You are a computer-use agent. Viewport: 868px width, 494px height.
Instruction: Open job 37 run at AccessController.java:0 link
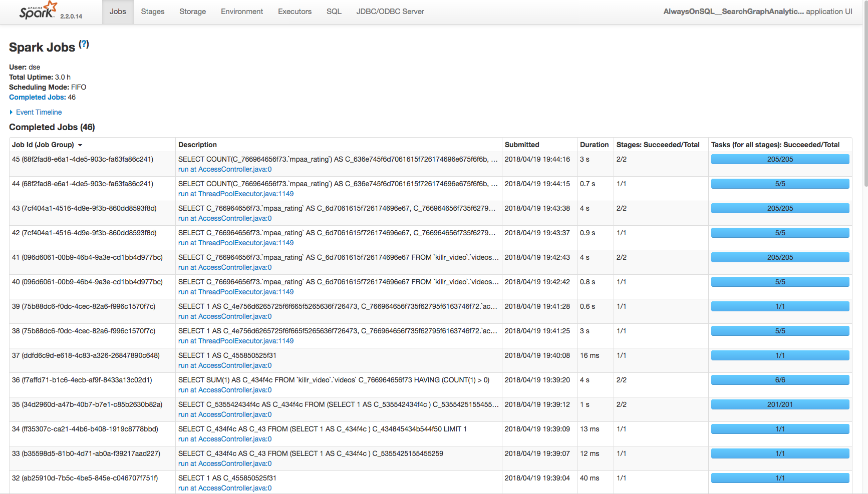point(225,365)
